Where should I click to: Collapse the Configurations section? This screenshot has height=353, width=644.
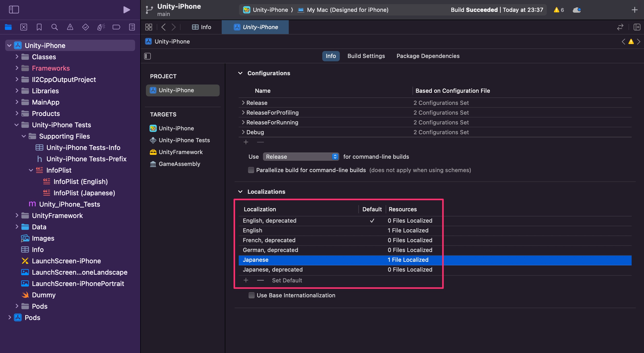pos(240,73)
